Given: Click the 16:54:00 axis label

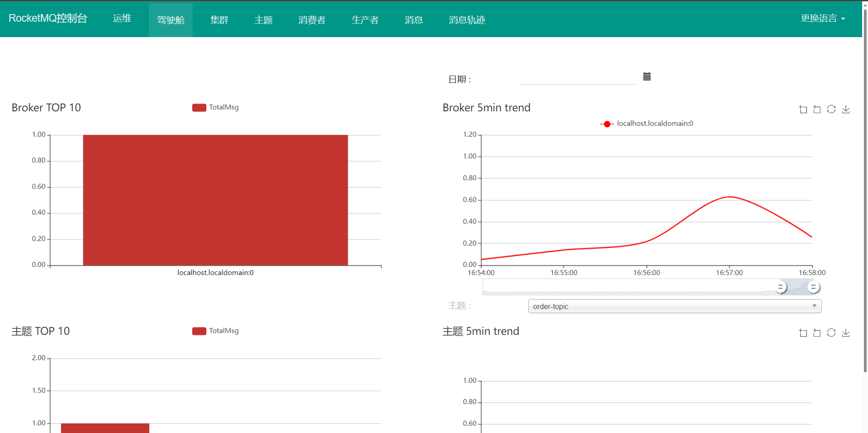Looking at the screenshot, I should pos(481,272).
